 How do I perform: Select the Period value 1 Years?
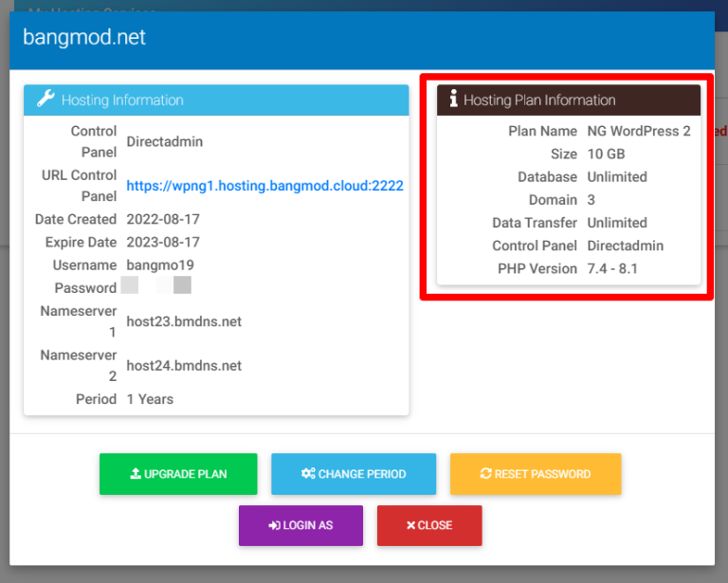(x=150, y=399)
